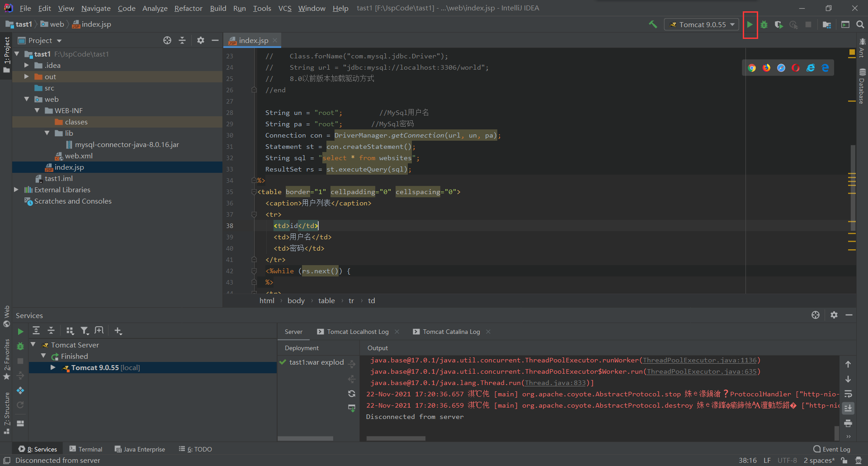Open Search Everywhere magnifier icon
Image resolution: width=868 pixels, height=466 pixels.
tap(860, 24)
